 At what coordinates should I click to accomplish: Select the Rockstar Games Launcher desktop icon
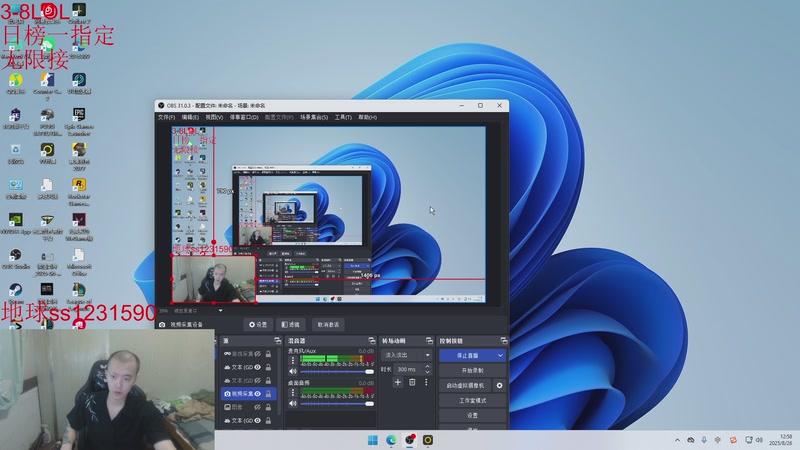coord(79,192)
